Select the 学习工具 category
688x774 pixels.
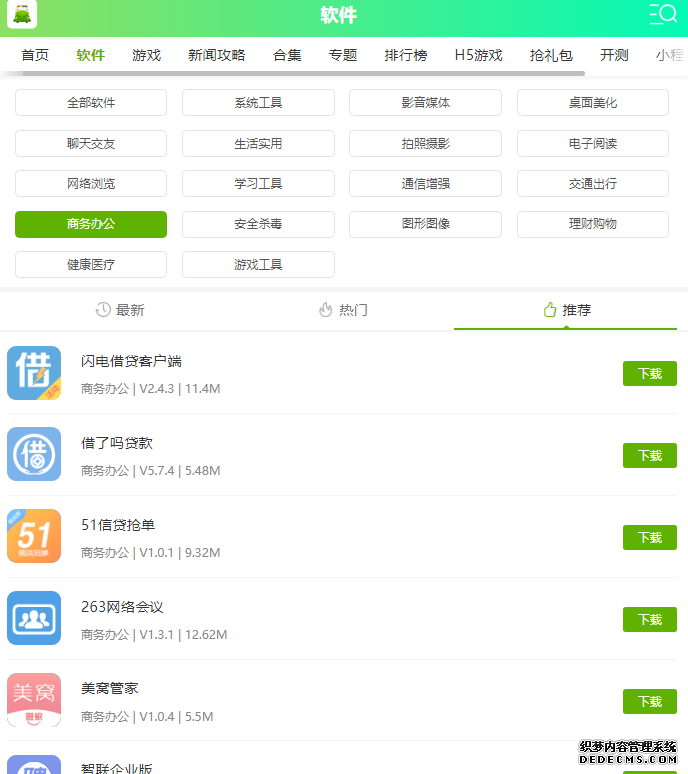pos(258,184)
